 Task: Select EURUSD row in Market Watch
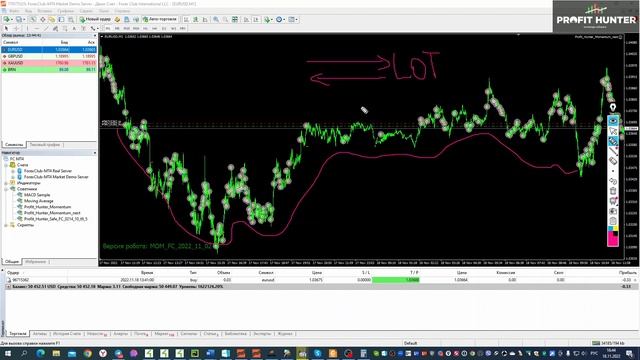point(49,49)
